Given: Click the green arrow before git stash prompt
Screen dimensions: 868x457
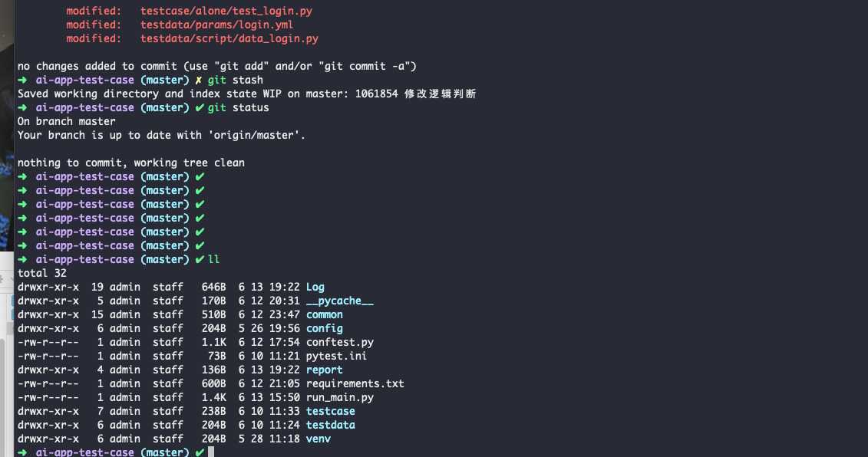Looking at the screenshot, I should click(x=22, y=81).
